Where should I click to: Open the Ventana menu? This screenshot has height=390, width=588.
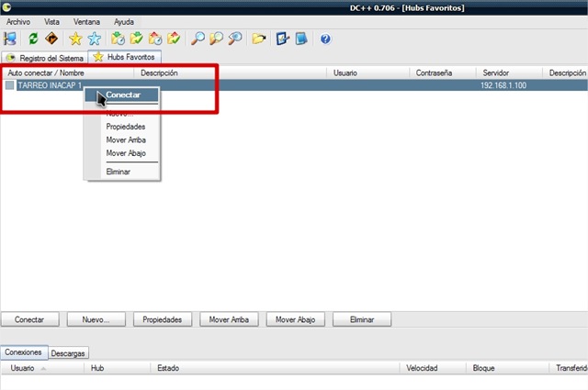[86, 22]
